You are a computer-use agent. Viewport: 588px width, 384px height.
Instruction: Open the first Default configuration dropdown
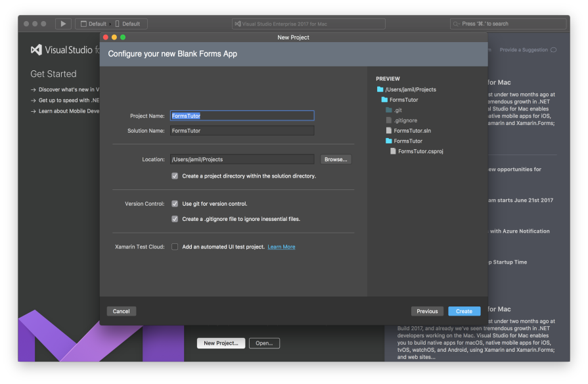[x=93, y=23]
